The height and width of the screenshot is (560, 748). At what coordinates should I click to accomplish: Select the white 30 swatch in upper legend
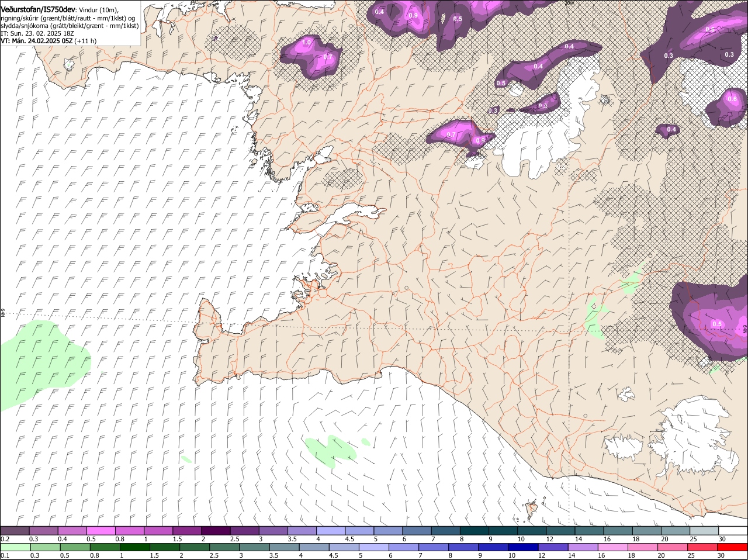(732, 531)
